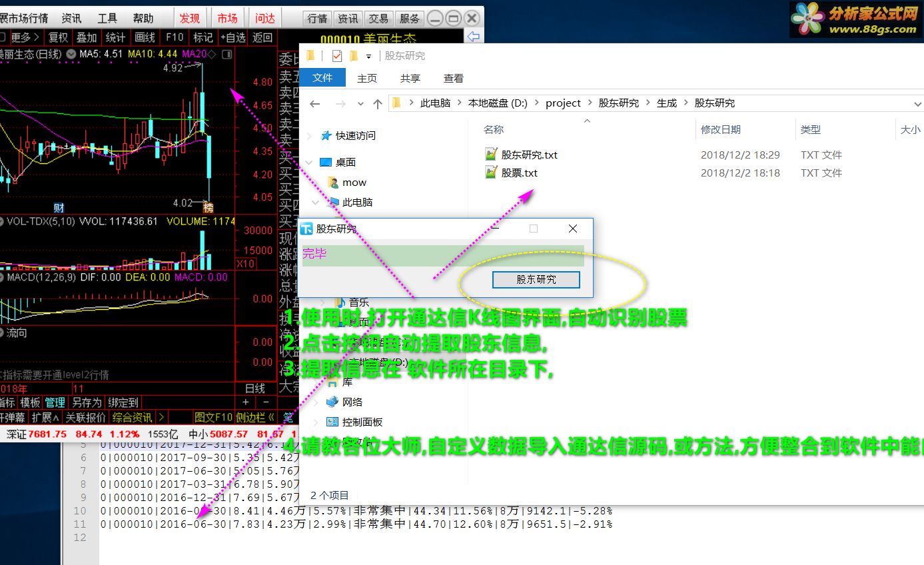Click the 综合资讯 tab at bottom
Image resolution: width=924 pixels, height=565 pixels.
tap(132, 417)
